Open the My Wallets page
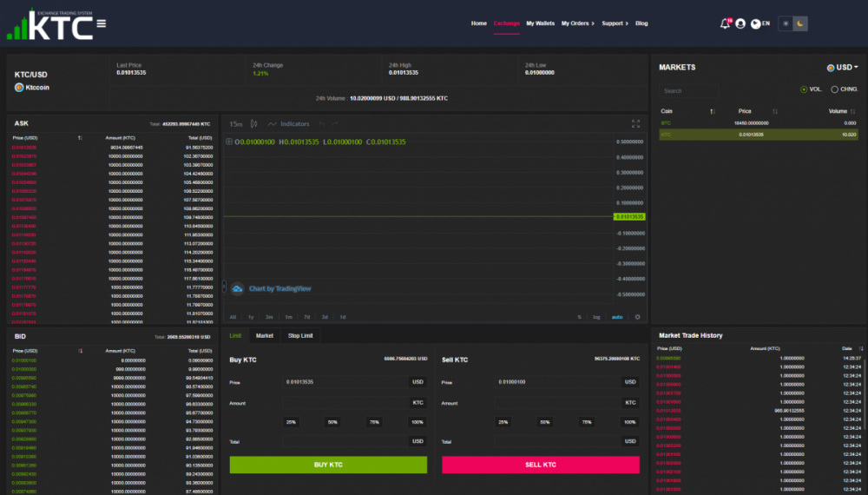868x495 pixels. pos(540,23)
